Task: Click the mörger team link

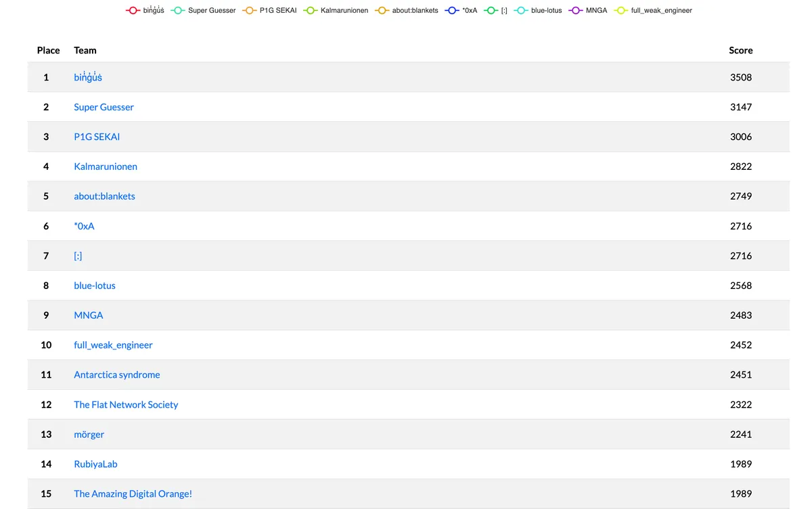Action: [89, 434]
